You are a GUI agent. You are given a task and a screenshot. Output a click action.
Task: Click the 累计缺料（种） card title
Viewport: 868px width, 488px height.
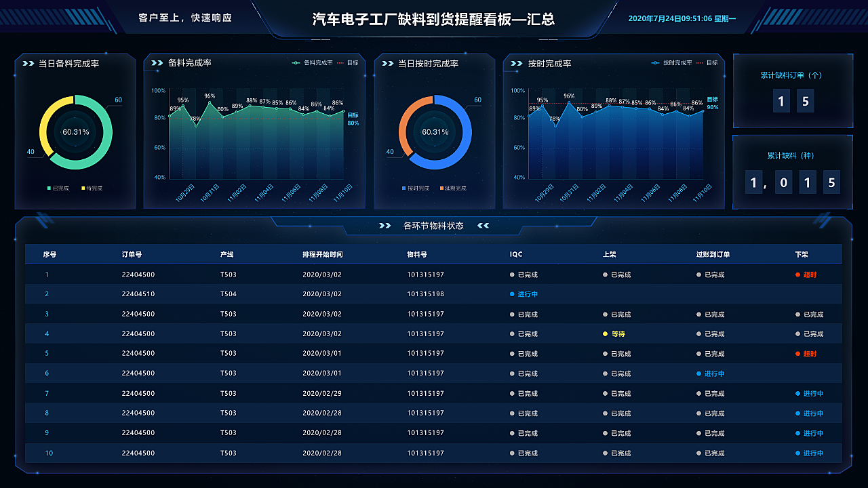(791, 155)
